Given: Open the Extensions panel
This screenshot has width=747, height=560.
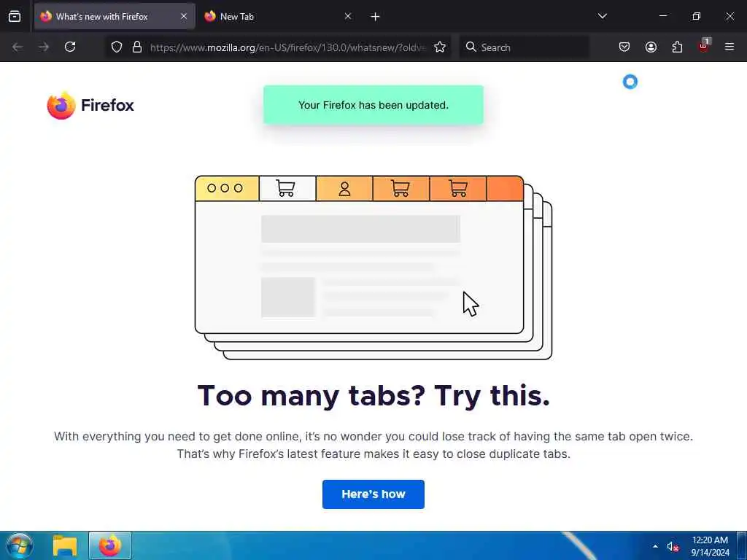Looking at the screenshot, I should [677, 47].
